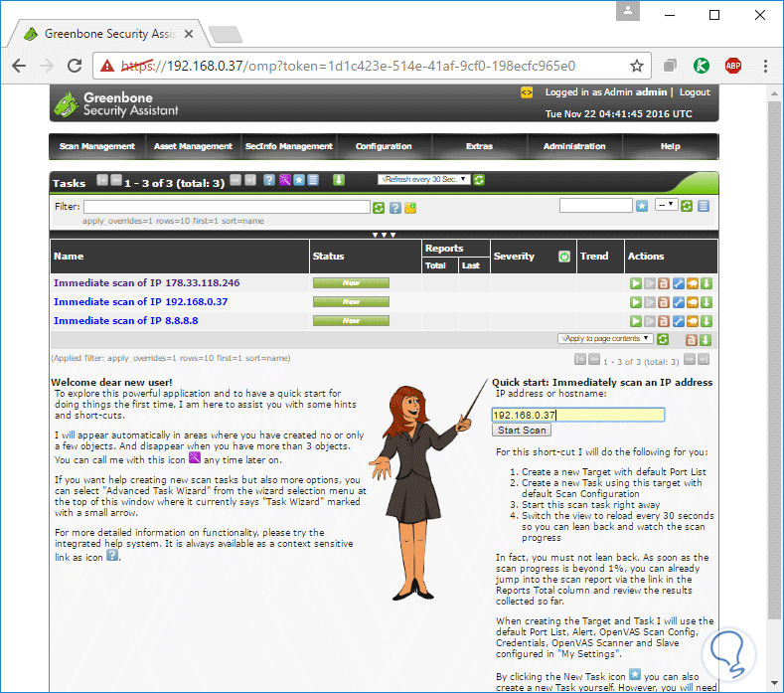Open the Task Wizard wand icon in header
784x693 pixels.
click(284, 180)
